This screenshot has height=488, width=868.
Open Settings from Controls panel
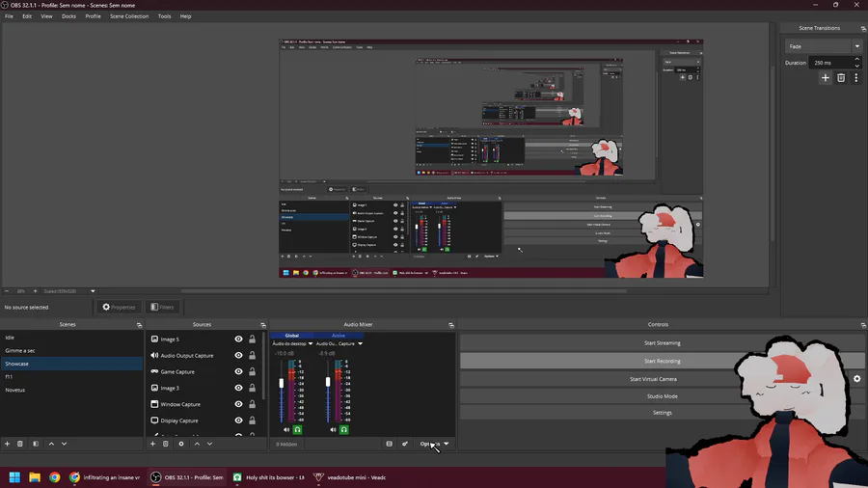[x=662, y=413]
